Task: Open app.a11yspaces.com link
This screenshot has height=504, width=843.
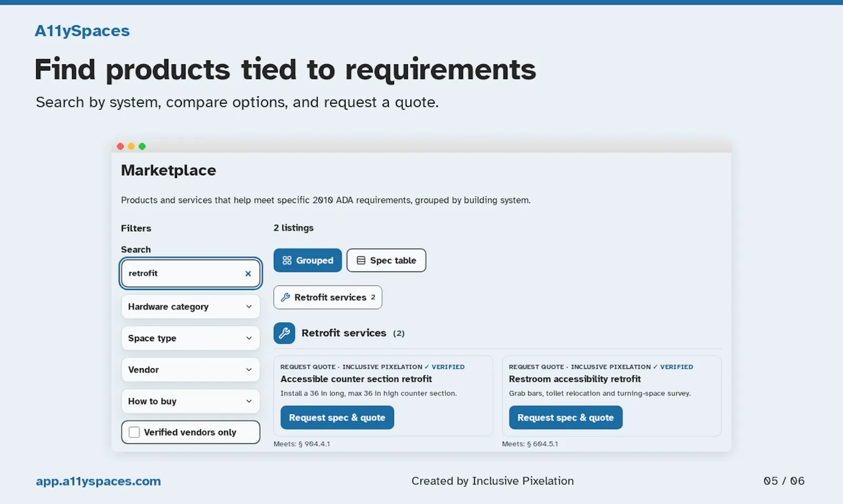Action: click(x=99, y=481)
